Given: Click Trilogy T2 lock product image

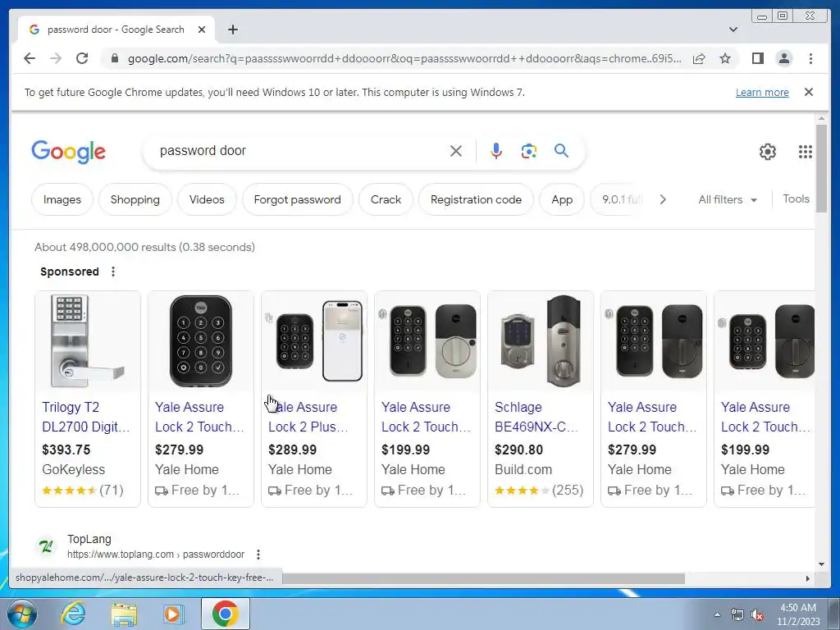Looking at the screenshot, I should (88, 340).
